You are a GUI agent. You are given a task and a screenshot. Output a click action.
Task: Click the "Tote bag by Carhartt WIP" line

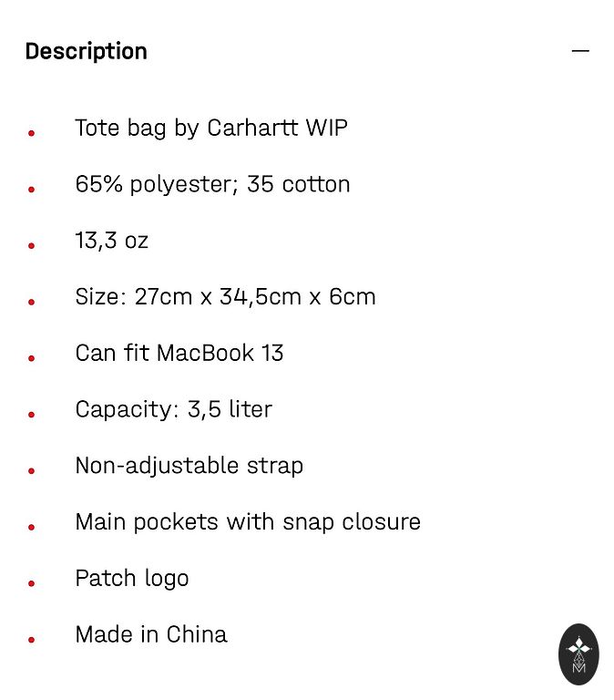[210, 128]
